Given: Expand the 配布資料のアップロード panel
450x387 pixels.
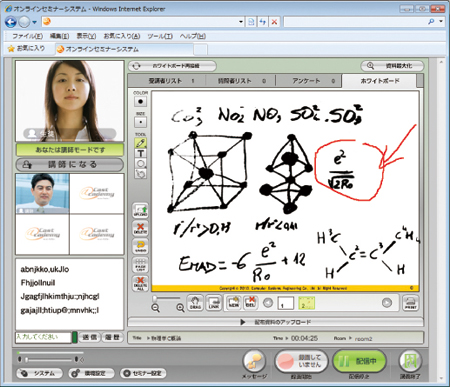Looking at the screenshot, I should coord(276,322).
